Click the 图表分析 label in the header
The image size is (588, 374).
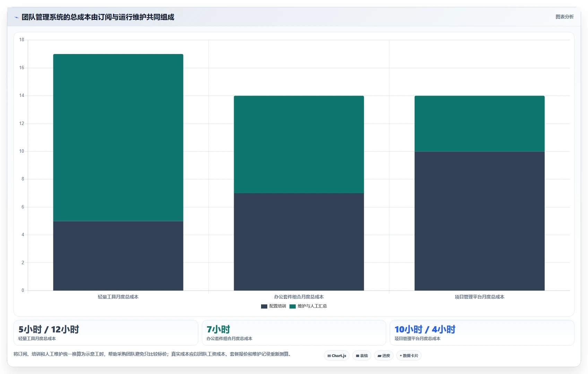pyautogui.click(x=564, y=17)
